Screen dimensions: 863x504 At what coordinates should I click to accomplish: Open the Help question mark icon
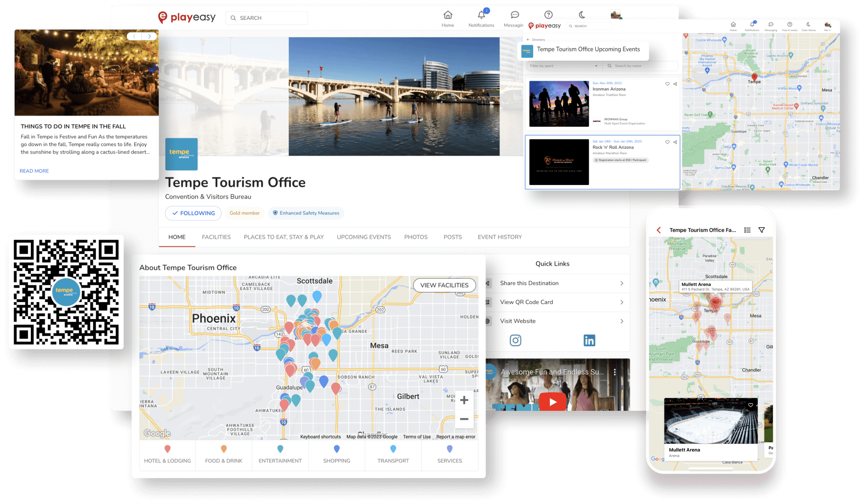tap(548, 14)
